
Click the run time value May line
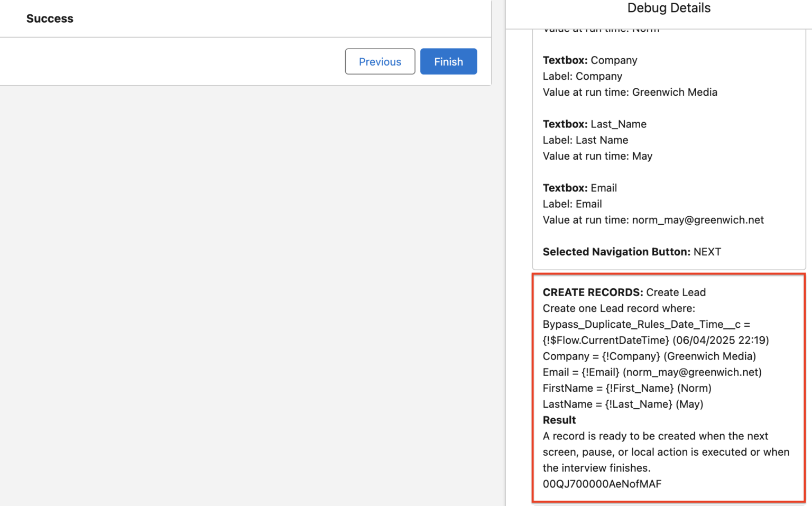597,156
